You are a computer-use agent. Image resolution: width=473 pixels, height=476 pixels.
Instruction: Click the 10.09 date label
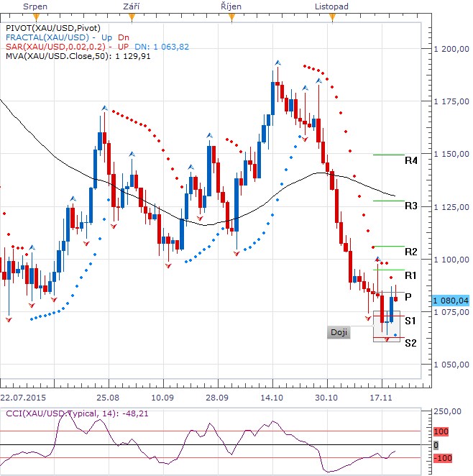click(x=162, y=398)
